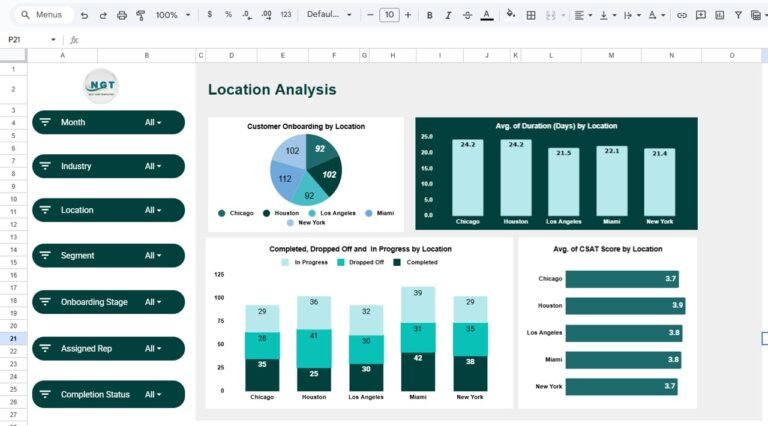This screenshot has width=768, height=426.
Task: Click the Customer Onboarding by Location pie chart title
Action: click(306, 126)
